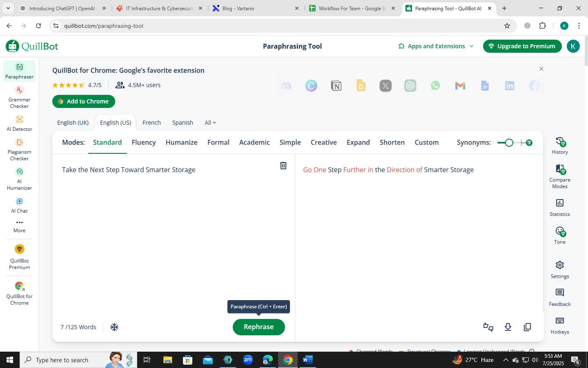Click the thumbs feedback icon under the output

point(488,327)
